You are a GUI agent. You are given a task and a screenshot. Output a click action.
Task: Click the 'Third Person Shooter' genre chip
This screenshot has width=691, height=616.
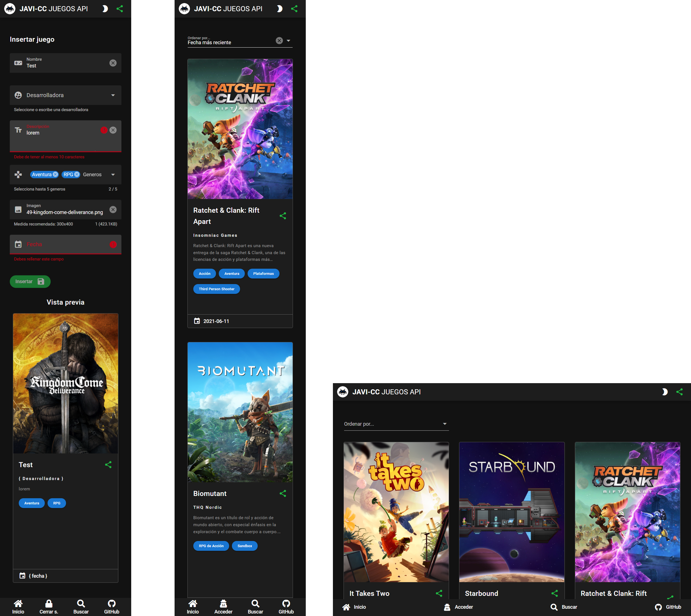point(217,289)
